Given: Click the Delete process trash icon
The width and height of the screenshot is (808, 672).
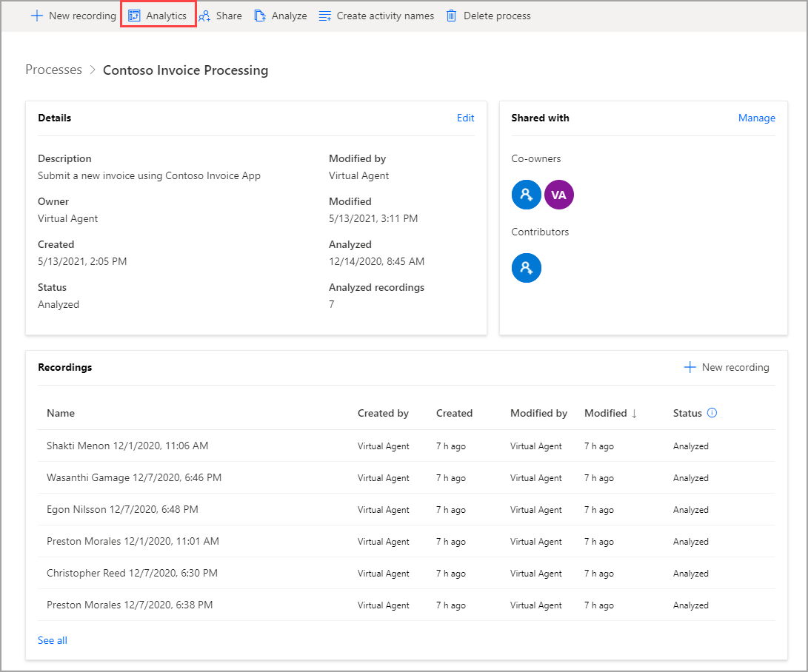Looking at the screenshot, I should point(452,16).
